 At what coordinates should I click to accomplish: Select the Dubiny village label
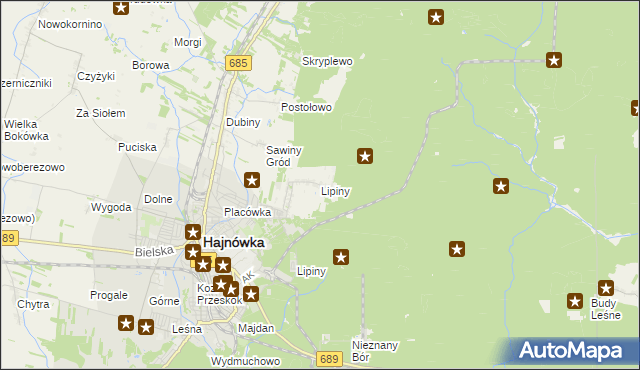click(243, 122)
